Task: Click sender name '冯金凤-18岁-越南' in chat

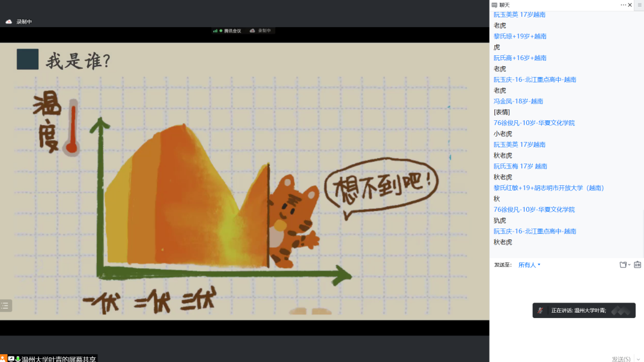Action: click(518, 101)
